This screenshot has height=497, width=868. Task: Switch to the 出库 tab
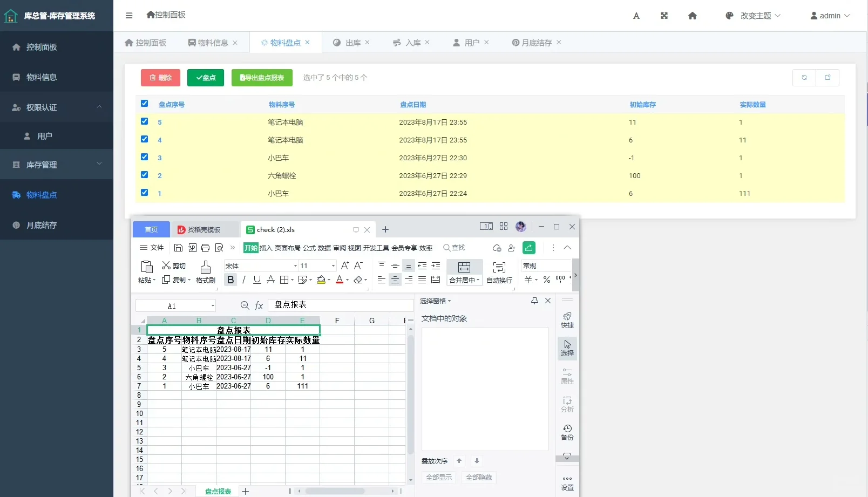(351, 42)
